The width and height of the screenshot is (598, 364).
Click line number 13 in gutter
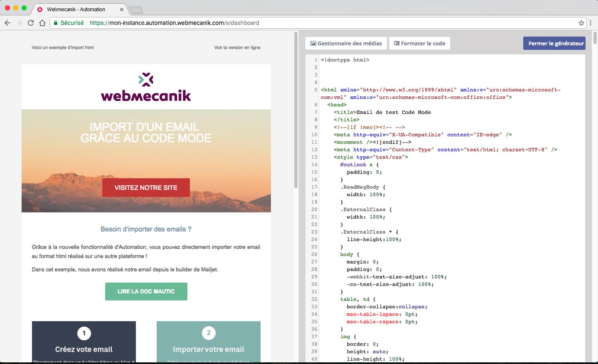point(314,157)
